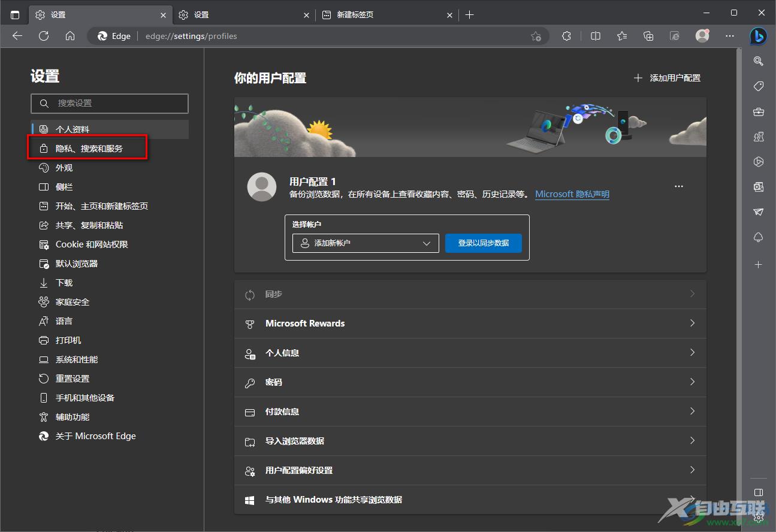The width and height of the screenshot is (776, 532).
Task: Click the back navigation arrow
Action: click(17, 36)
